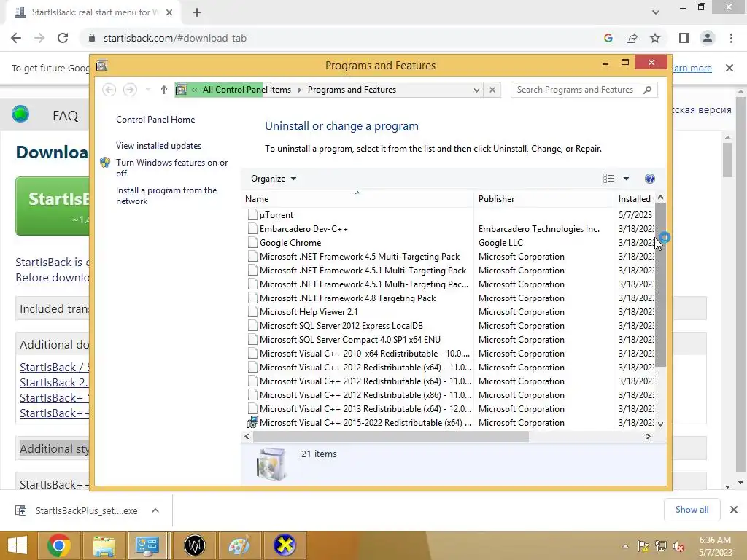This screenshot has width=747, height=560.
Task: Click the Google Chrome program icon in list
Action: (252, 242)
